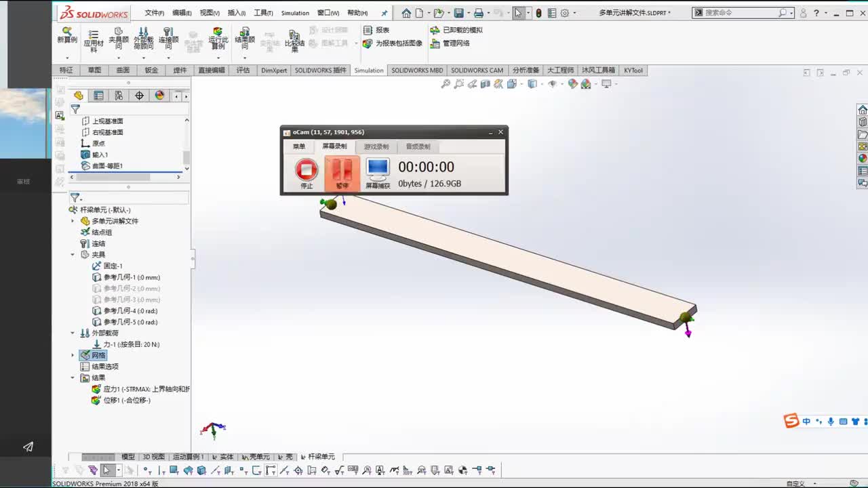Click Offloaded Simulation (已卸载的模拟)
Image resolution: width=868 pixels, height=488 pixels.
(456, 30)
